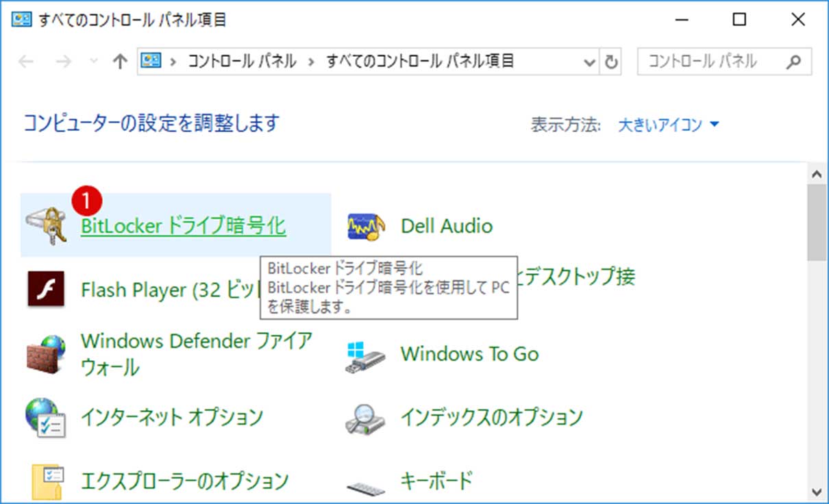Click the search magnifier icon

(x=793, y=62)
